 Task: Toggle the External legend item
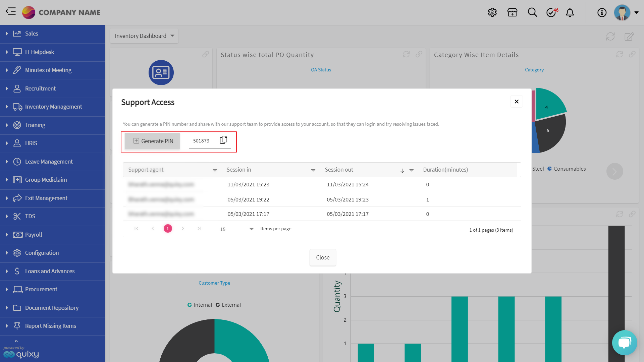[228, 305]
